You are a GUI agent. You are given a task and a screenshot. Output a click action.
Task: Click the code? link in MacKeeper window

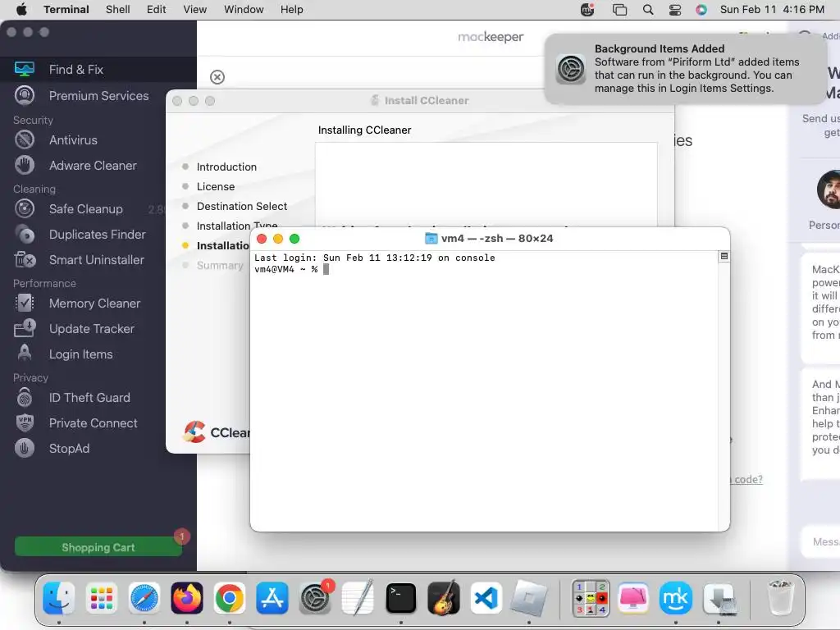click(748, 479)
